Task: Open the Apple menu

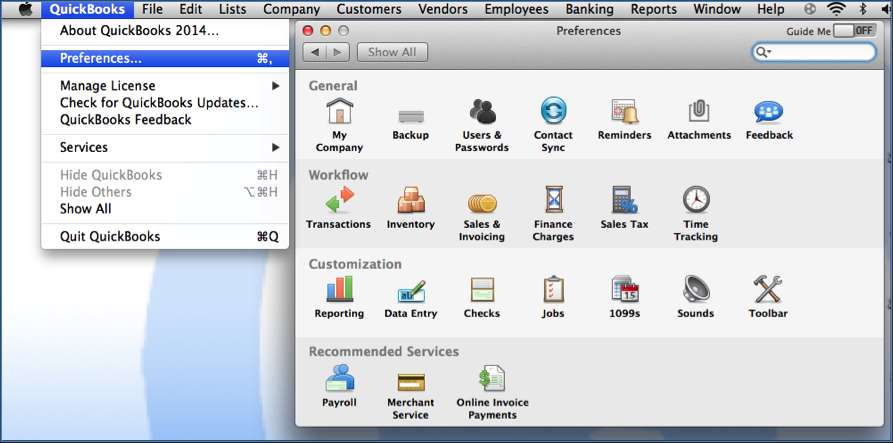Action: pyautogui.click(x=26, y=9)
